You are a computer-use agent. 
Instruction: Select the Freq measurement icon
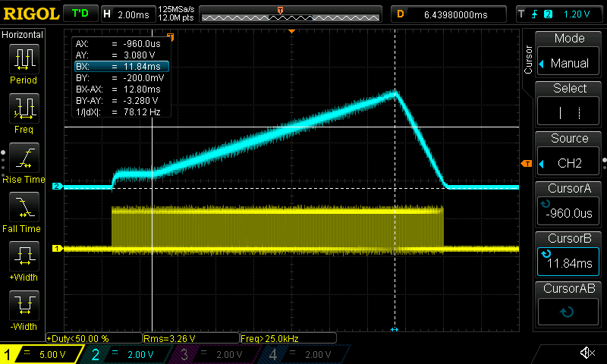pos(24,108)
